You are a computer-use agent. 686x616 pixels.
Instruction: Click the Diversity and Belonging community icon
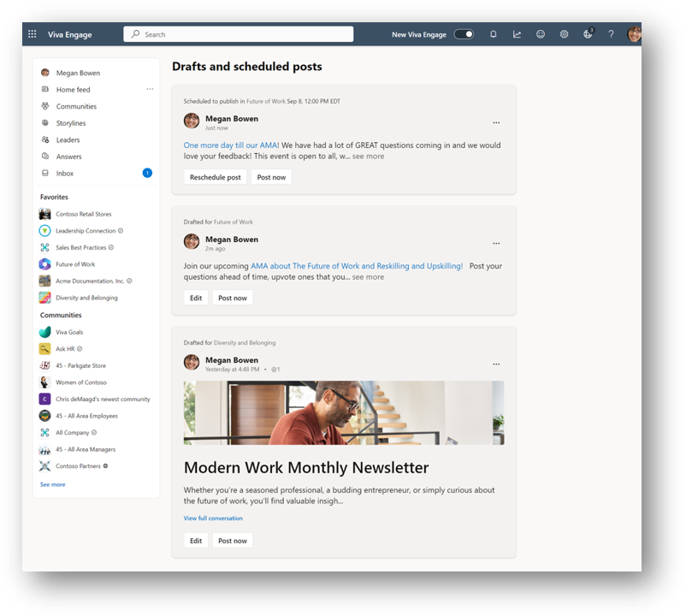click(x=44, y=298)
